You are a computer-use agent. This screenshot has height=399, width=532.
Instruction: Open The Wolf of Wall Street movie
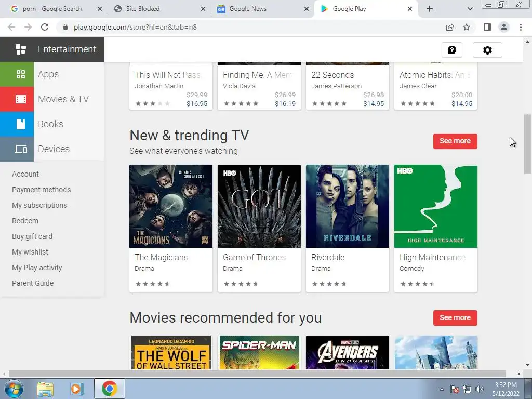(x=171, y=353)
